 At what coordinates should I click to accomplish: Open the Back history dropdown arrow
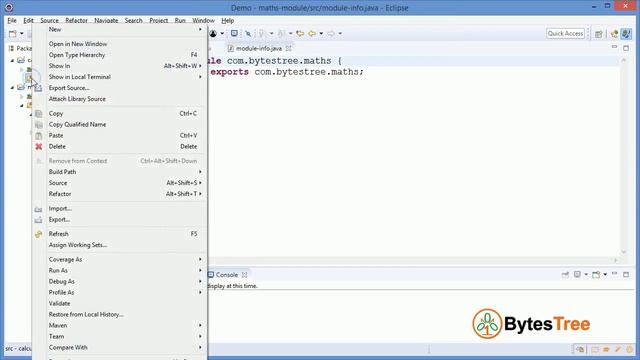(x=321, y=33)
